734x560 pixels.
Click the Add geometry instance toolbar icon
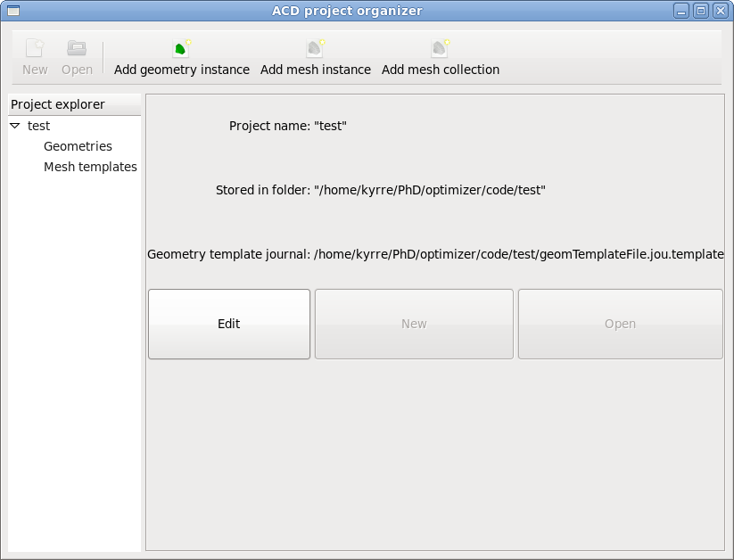tap(181, 49)
